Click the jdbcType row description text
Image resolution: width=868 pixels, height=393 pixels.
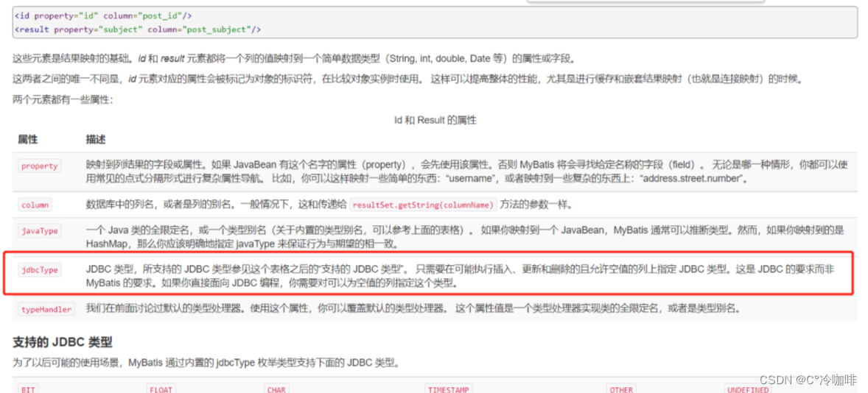[460, 277]
